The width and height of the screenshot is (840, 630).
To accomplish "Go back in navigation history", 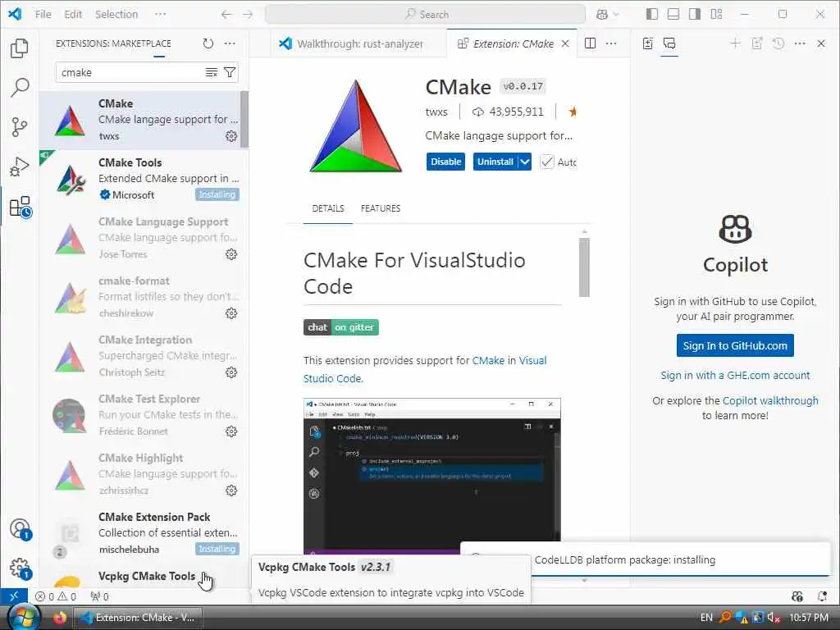I will pyautogui.click(x=226, y=15).
